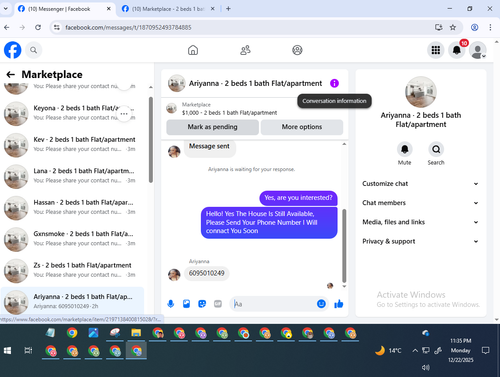Expand the Customize chat section
Image resolution: width=500 pixels, height=377 pixels.
[x=420, y=184]
